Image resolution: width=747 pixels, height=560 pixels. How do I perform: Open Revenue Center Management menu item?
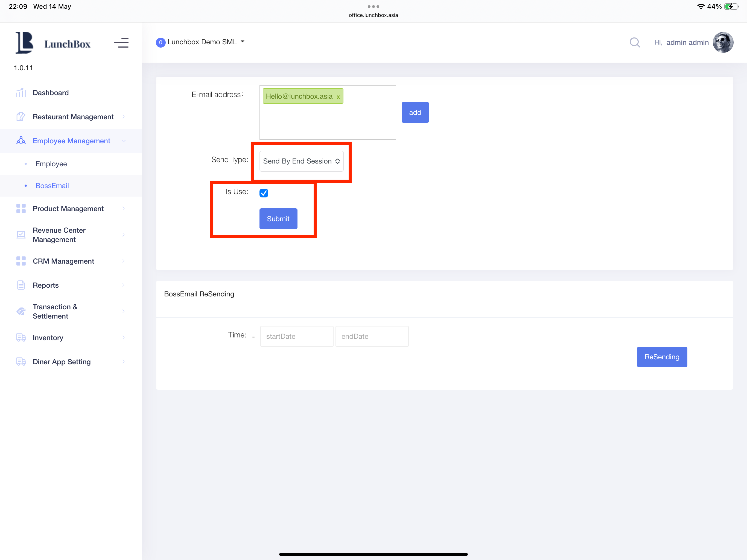coord(71,235)
